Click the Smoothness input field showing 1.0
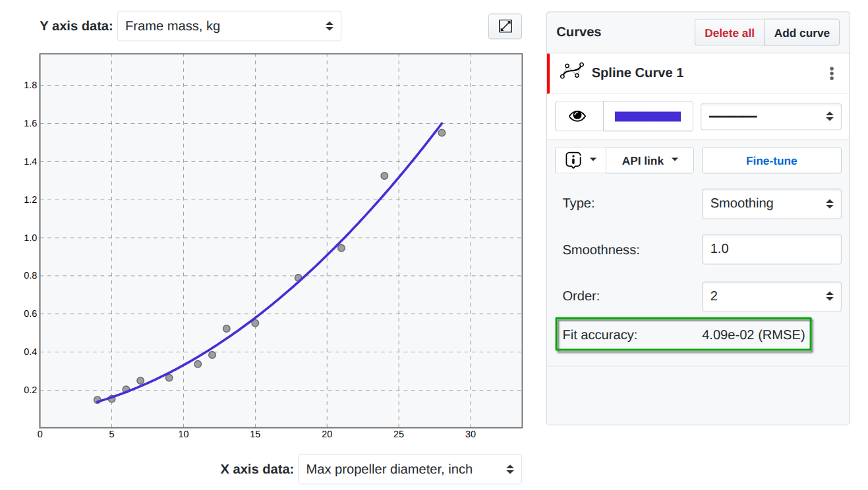 tap(771, 249)
